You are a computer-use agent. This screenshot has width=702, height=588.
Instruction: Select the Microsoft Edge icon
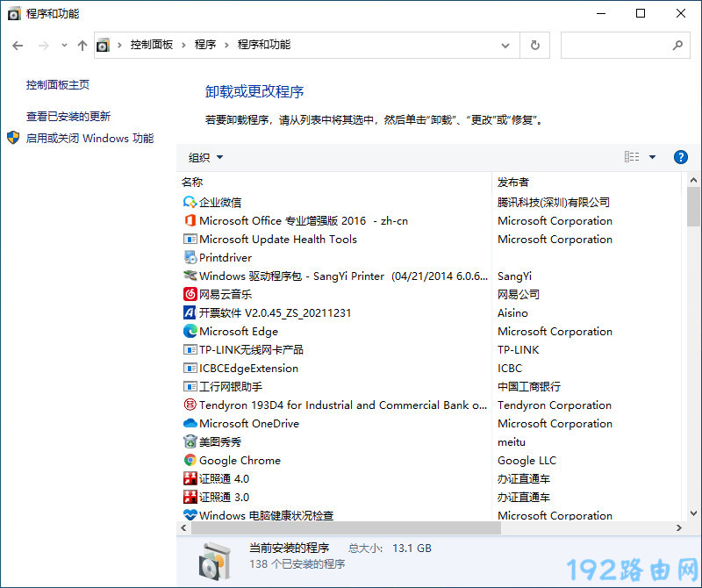tap(190, 332)
